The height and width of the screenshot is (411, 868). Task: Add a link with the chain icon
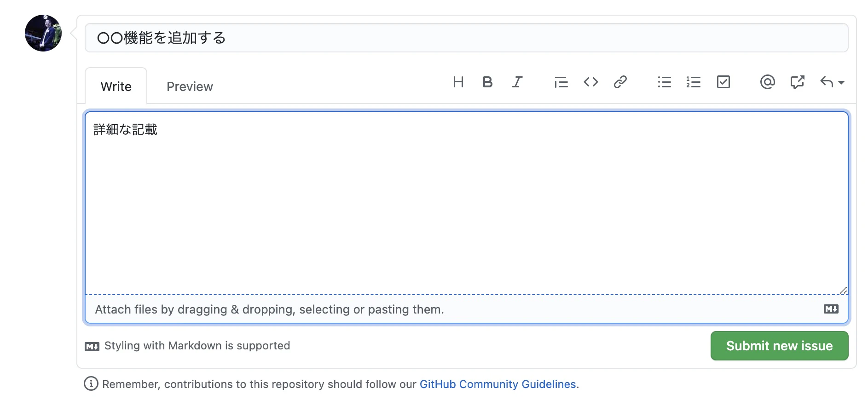(x=620, y=82)
